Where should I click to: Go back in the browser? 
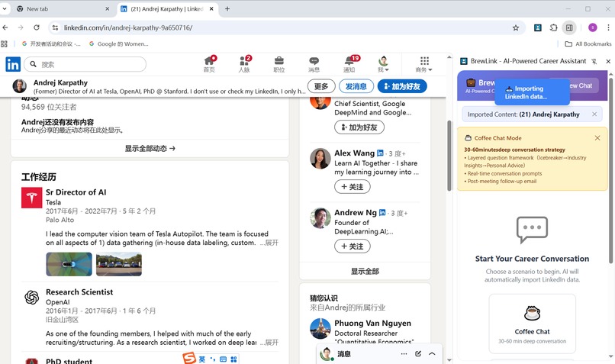tap(5, 27)
